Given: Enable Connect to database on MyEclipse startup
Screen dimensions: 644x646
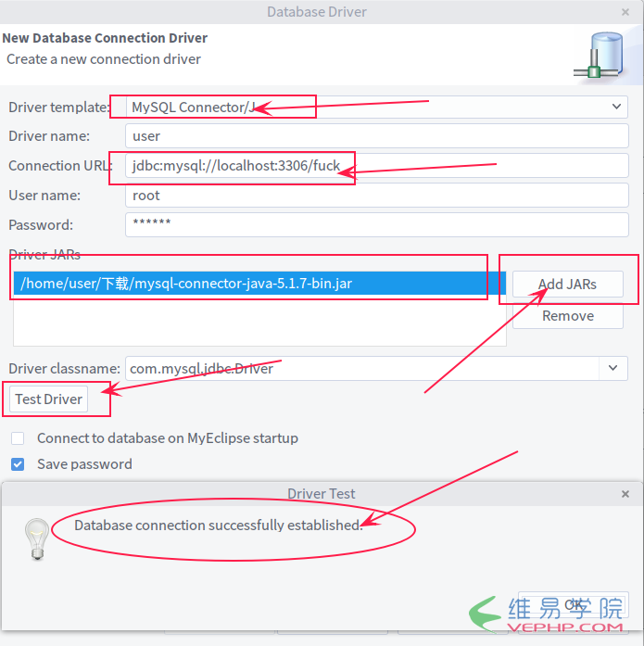Looking at the screenshot, I should [18, 438].
